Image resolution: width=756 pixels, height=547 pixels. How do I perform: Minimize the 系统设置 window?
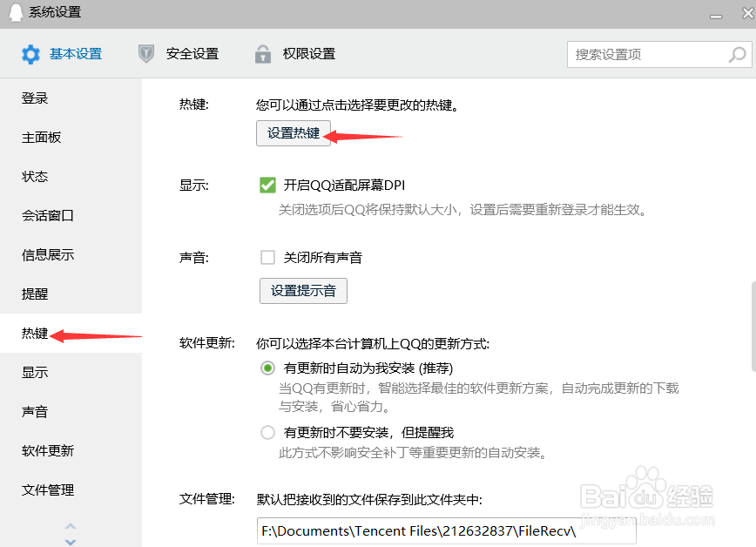(x=716, y=16)
